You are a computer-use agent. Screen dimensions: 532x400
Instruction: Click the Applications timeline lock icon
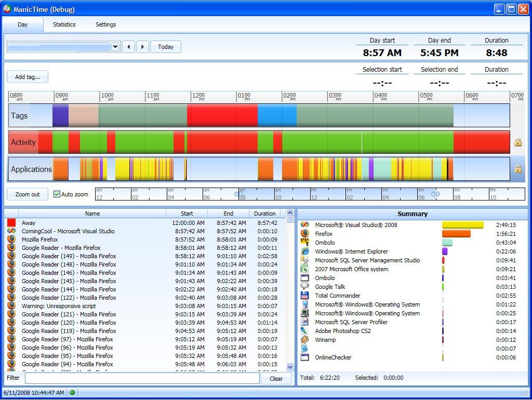pos(517,169)
